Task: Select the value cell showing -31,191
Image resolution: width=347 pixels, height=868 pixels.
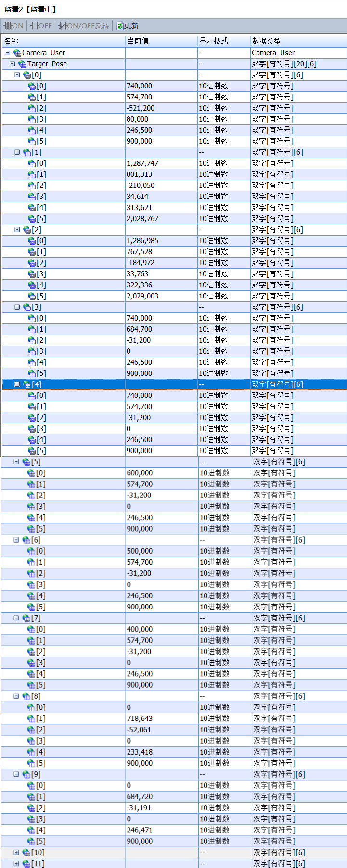Action: point(162,807)
